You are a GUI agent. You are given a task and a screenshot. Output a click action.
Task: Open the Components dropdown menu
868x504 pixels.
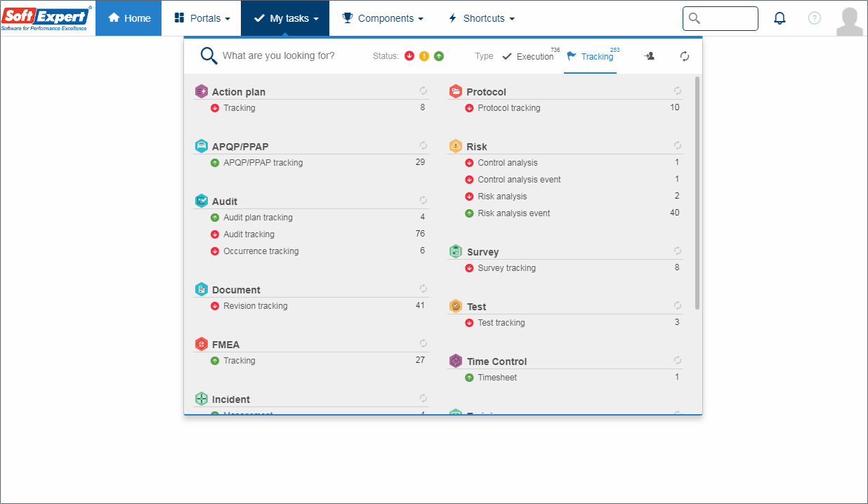coord(383,18)
